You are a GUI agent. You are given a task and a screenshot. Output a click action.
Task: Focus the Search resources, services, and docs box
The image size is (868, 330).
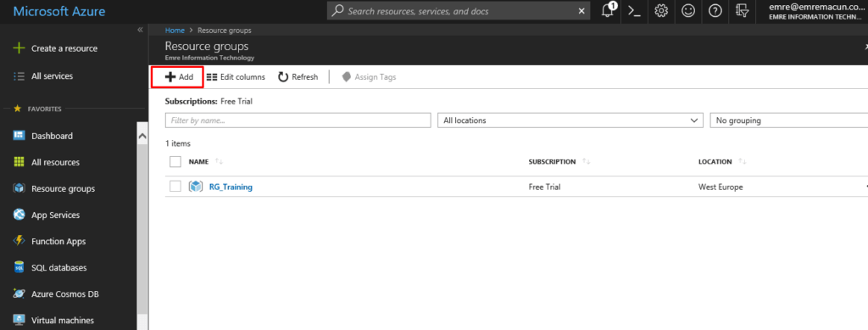click(x=459, y=11)
